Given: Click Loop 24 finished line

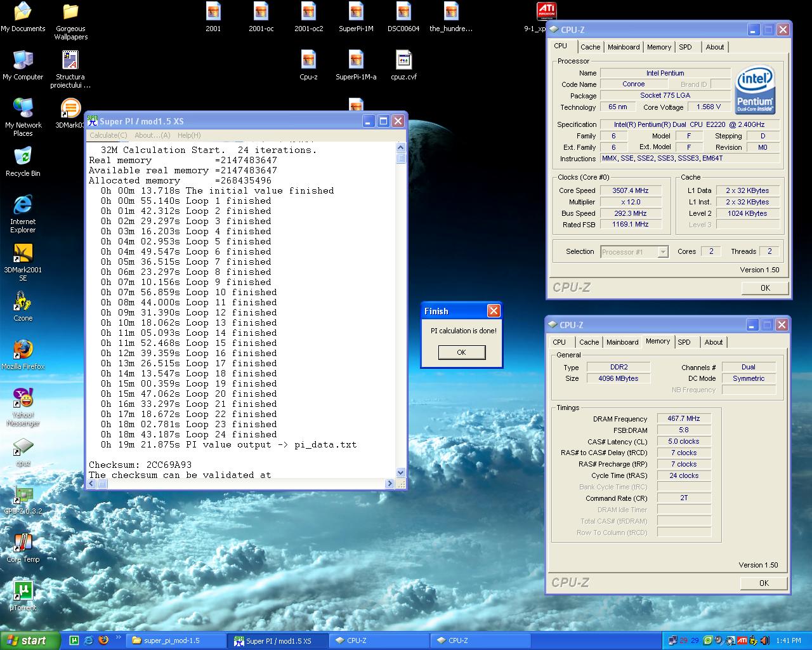Looking at the screenshot, I should pos(188,434).
